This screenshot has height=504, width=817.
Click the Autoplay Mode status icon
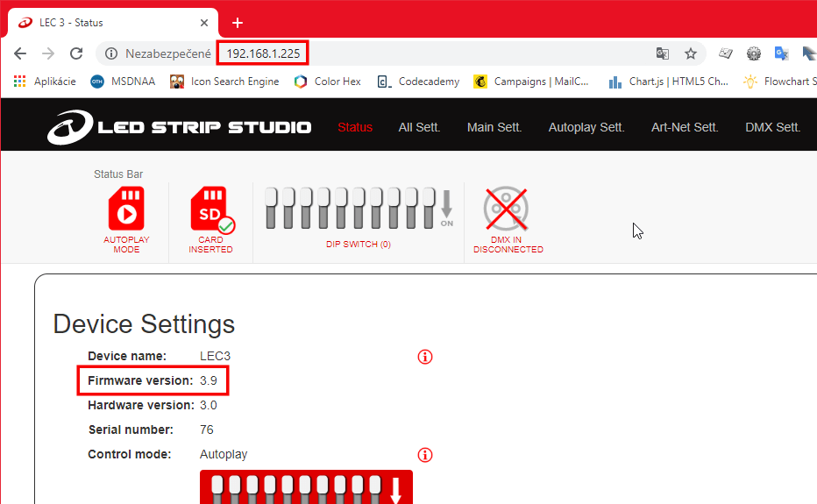click(126, 209)
